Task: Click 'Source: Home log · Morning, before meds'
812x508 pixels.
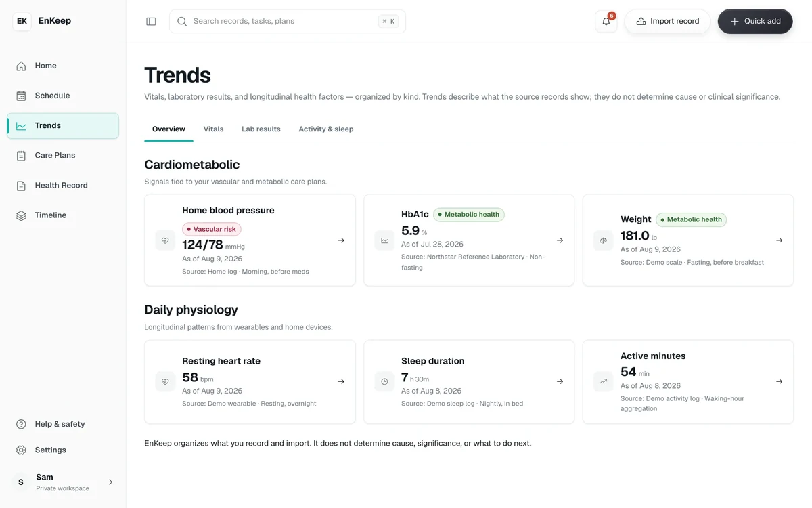Action: click(x=246, y=272)
